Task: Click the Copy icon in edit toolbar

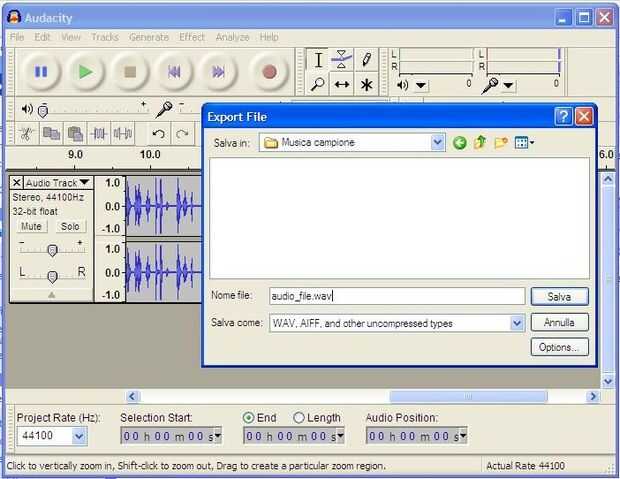Action: (x=51, y=134)
